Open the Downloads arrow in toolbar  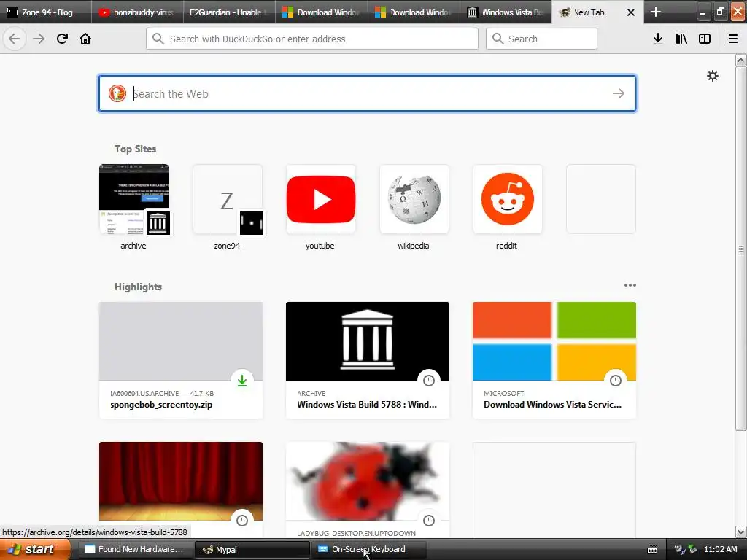click(658, 39)
